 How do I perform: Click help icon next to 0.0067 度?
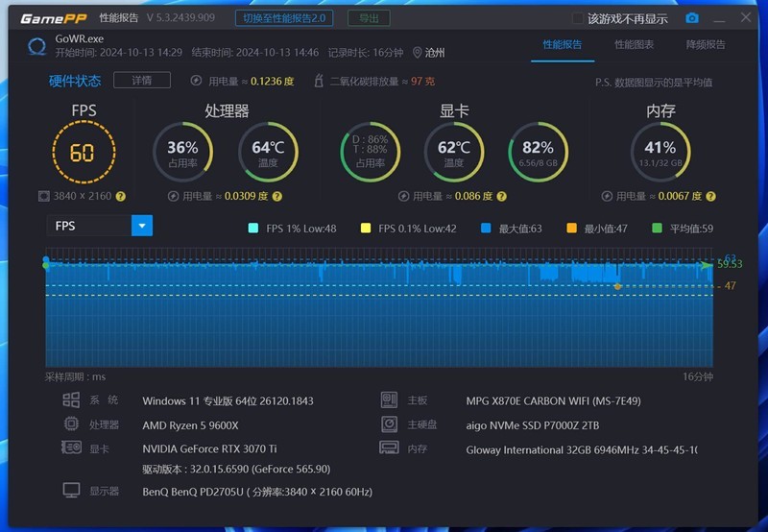(x=710, y=197)
